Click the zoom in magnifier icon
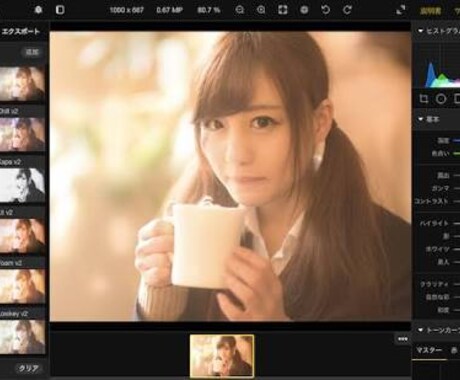Viewport: 460px width, 380px height. point(261,10)
